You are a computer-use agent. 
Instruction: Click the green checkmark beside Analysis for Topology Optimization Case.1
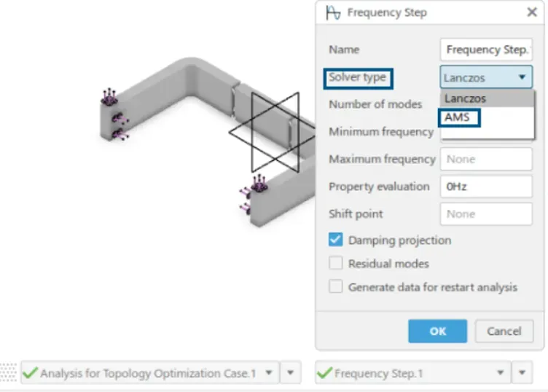(x=30, y=373)
